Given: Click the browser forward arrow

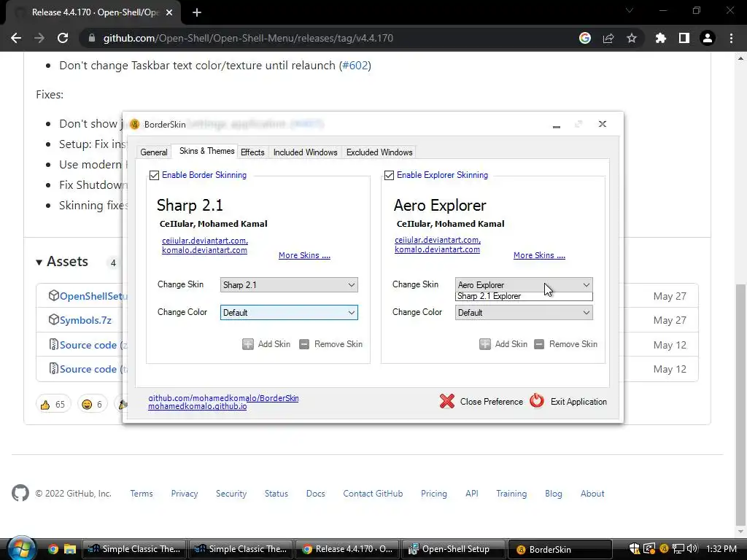Looking at the screenshot, I should [x=39, y=38].
